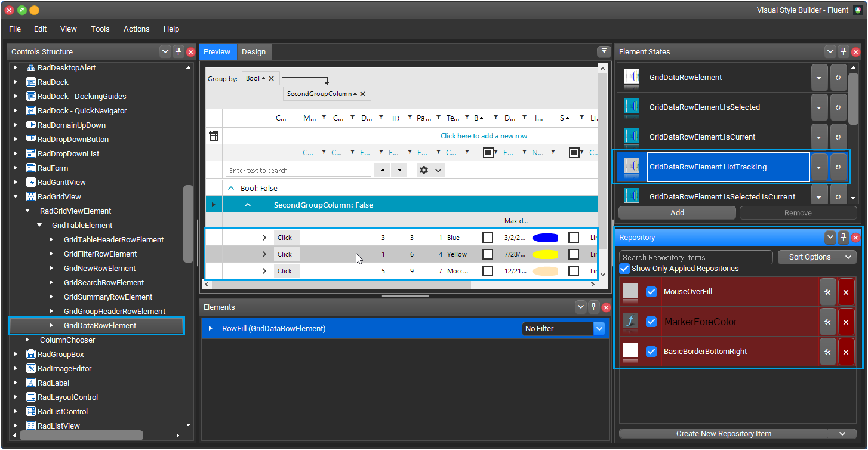Uncheck Show Only Applied Repositories
The width and height of the screenshot is (868, 450).
624,269
